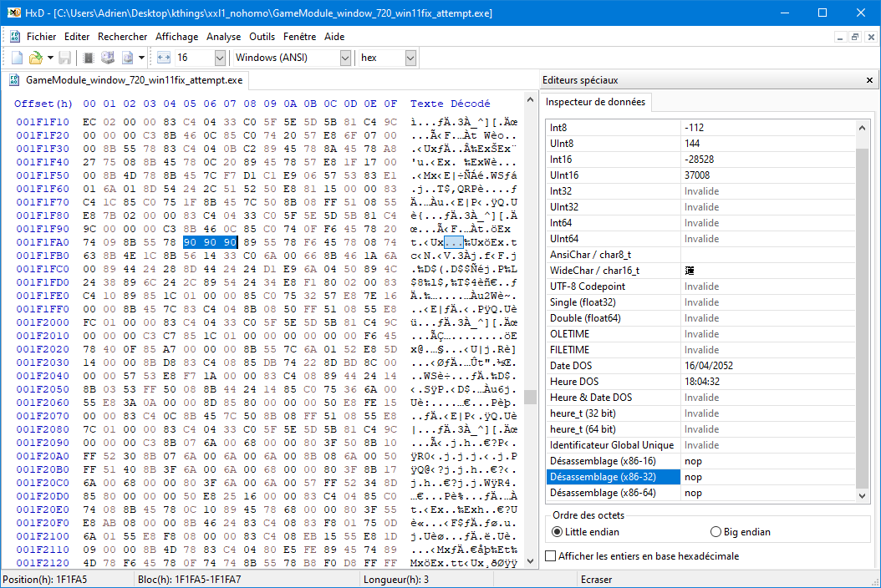Click the WideChar / char16_t row label
Image resolution: width=881 pixels, height=588 pixels.
pos(594,271)
